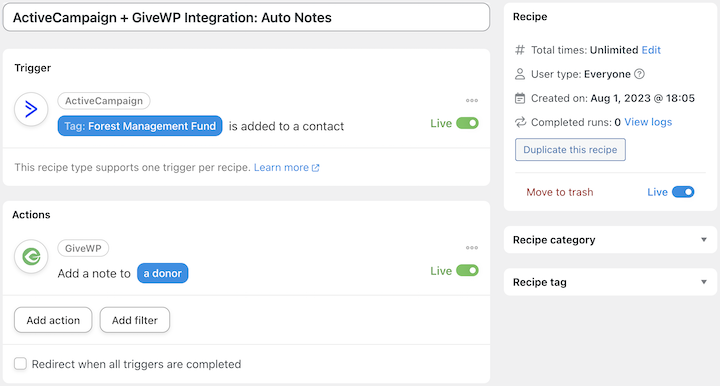This screenshot has width=720, height=386.
Task: Click the GiveWP integration label
Action: pos(83,248)
